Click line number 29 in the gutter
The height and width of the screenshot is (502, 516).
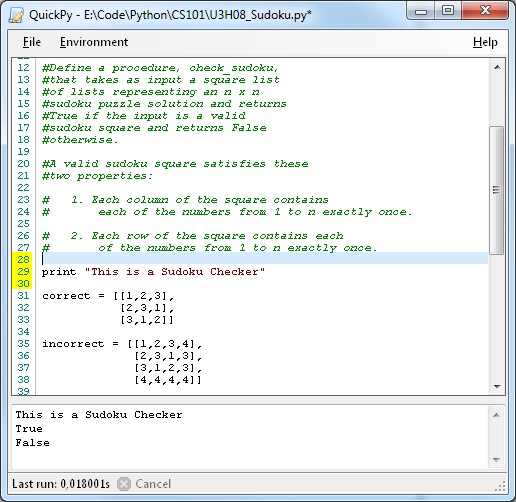pyautogui.click(x=23, y=271)
